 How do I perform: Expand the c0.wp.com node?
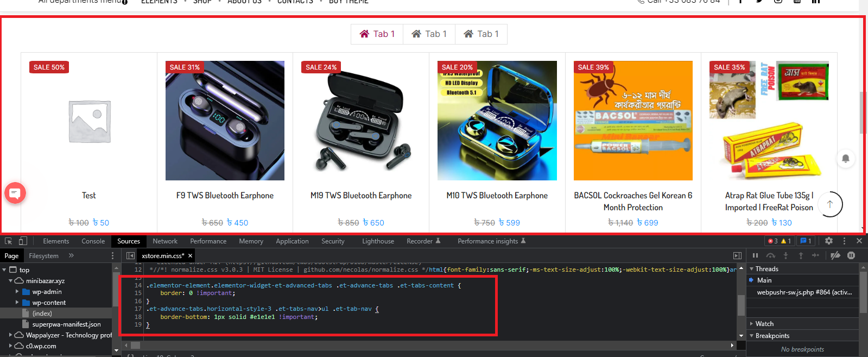[10, 346]
